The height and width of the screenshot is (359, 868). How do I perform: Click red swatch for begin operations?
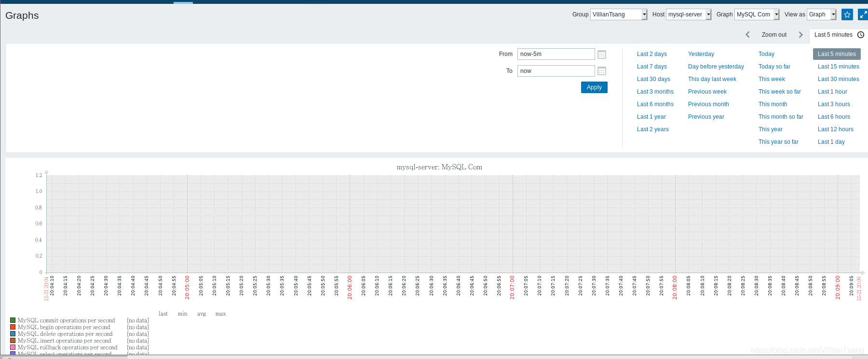13,327
